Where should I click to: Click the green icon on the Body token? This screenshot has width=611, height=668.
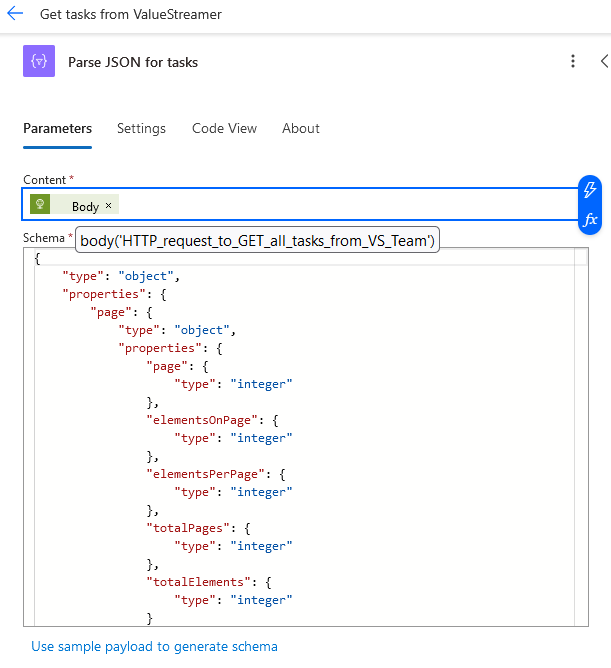click(40, 205)
